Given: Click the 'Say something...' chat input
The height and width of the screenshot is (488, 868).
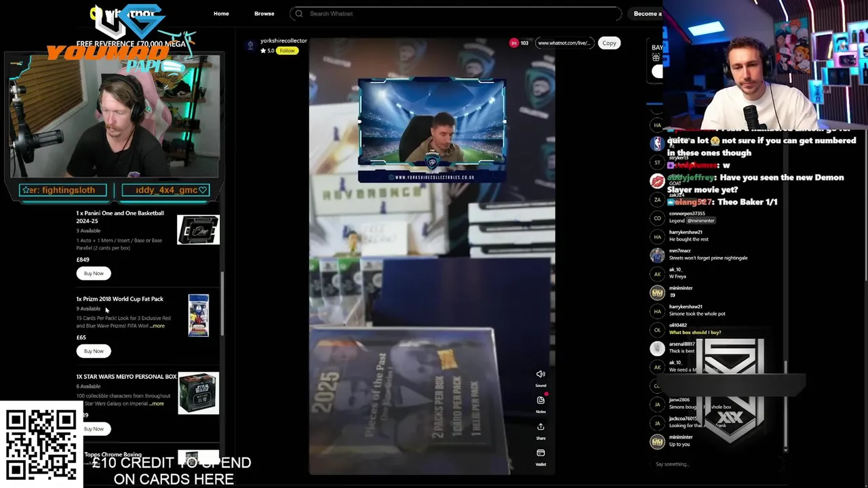Looking at the screenshot, I should (x=715, y=464).
